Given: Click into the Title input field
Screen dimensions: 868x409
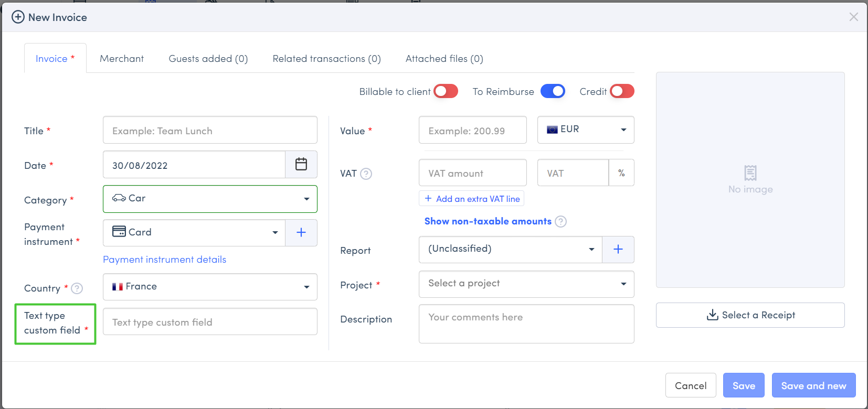Looking at the screenshot, I should pyautogui.click(x=210, y=131).
